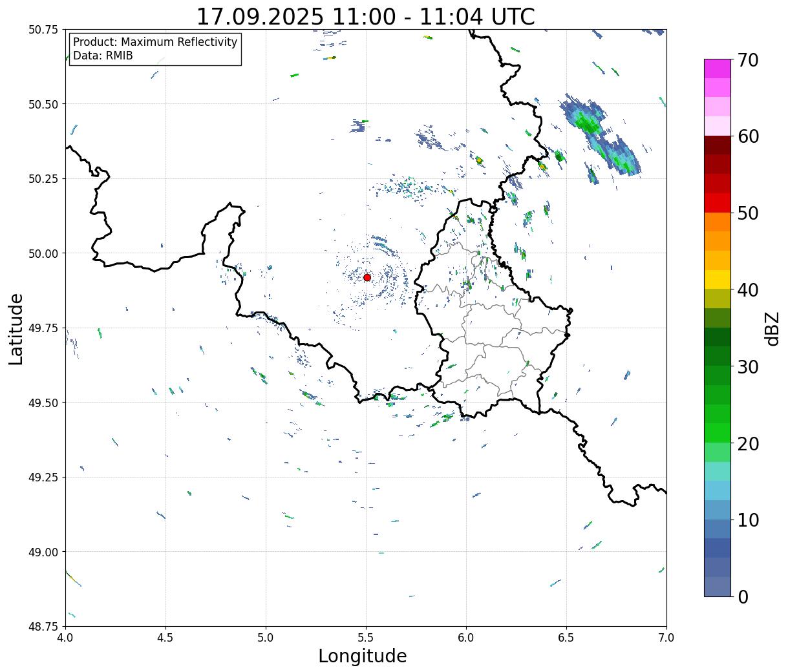Click the 'Longitude' axis label

click(x=363, y=656)
